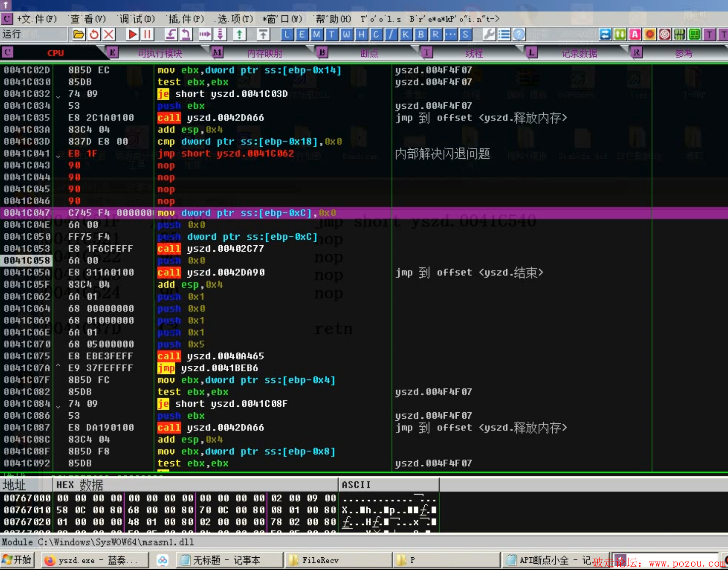Open appearance options via list icon

(x=504, y=34)
